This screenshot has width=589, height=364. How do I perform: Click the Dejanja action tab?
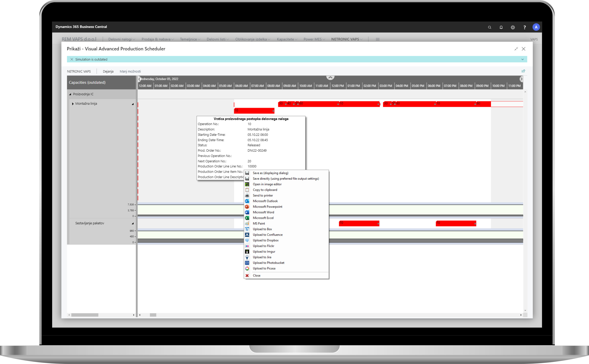[108, 71]
